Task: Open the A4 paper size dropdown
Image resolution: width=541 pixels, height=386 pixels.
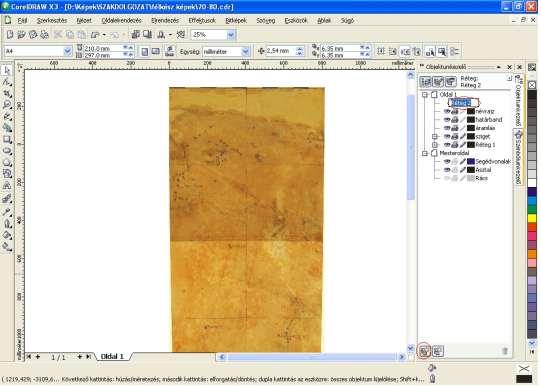Action: pyautogui.click(x=67, y=51)
